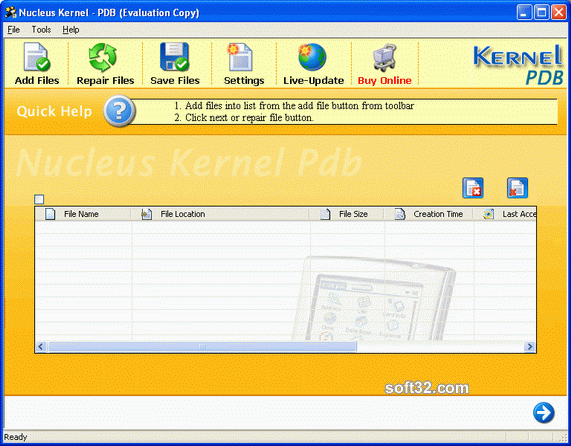Viewport: 571px width, 446px height.
Task: Launch Live-Update globe icon
Action: [312, 57]
